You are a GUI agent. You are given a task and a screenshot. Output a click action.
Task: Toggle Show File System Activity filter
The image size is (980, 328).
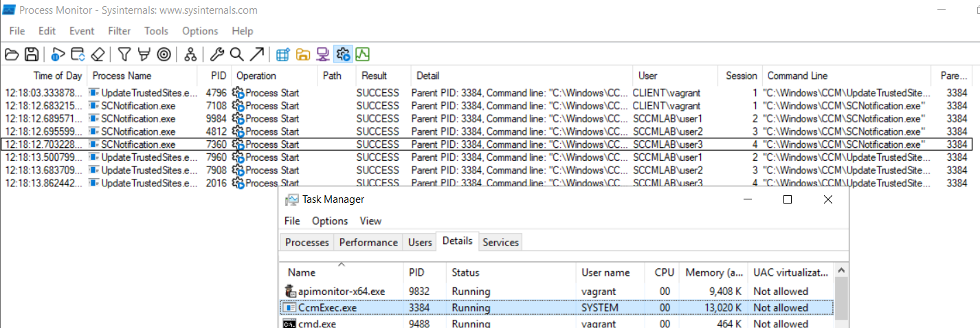302,54
